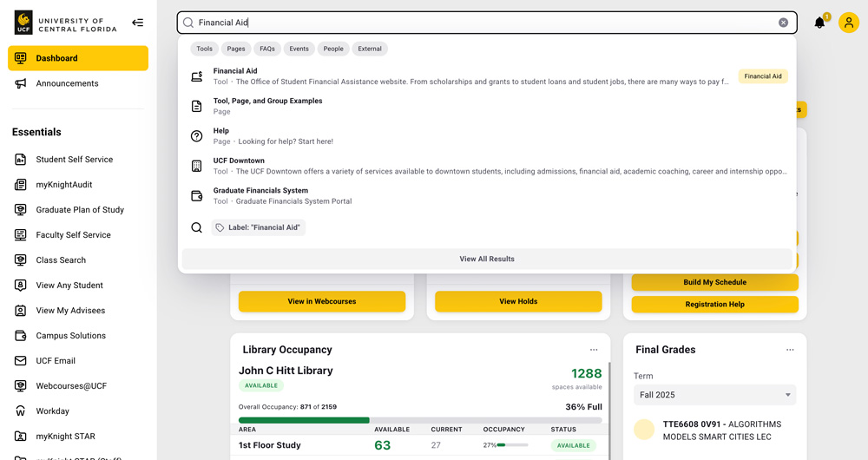Viewport: 868px width, 460px height.
Task: Click View Holds button
Action: pyautogui.click(x=518, y=302)
